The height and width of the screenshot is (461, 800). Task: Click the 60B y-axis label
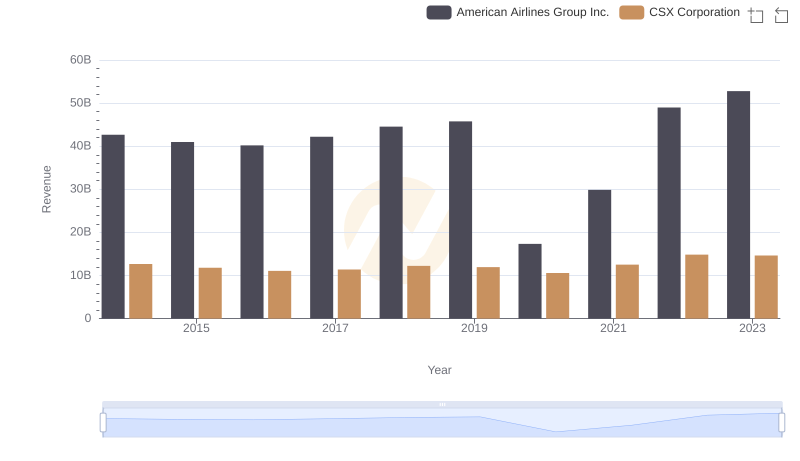(81, 60)
